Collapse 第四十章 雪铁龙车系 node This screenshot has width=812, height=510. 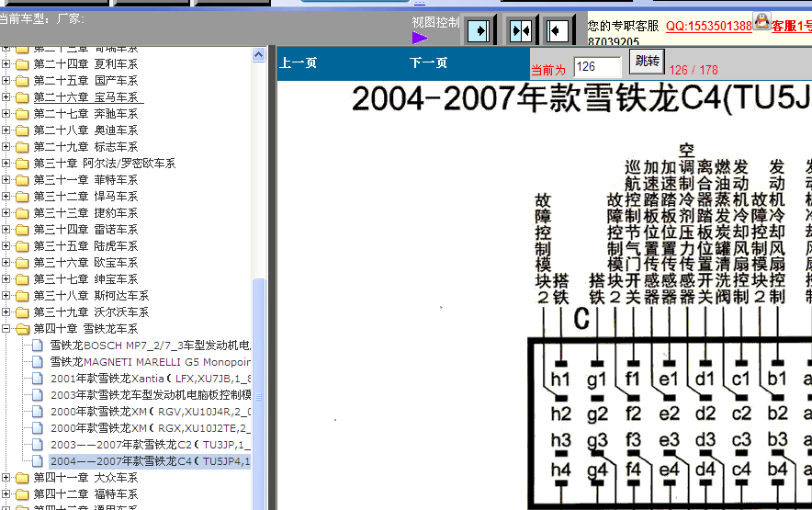6,329
